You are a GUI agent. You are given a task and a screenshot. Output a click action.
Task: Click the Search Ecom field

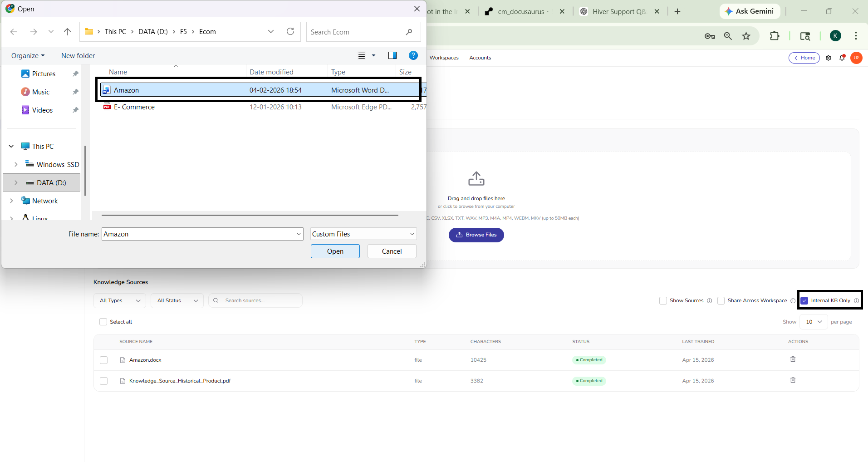356,32
